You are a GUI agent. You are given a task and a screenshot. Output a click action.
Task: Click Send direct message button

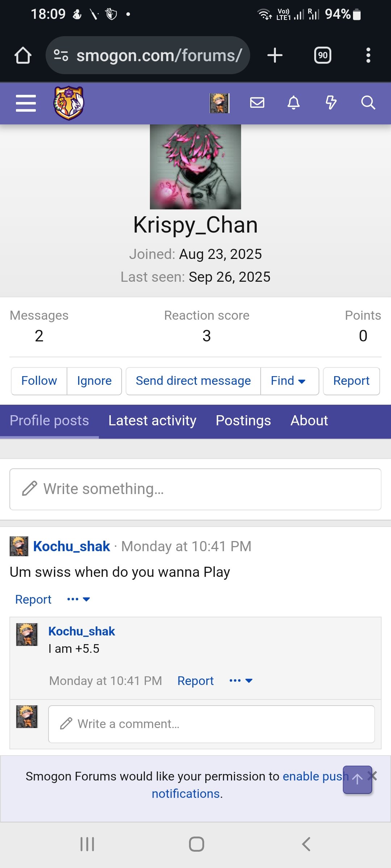pos(193,381)
